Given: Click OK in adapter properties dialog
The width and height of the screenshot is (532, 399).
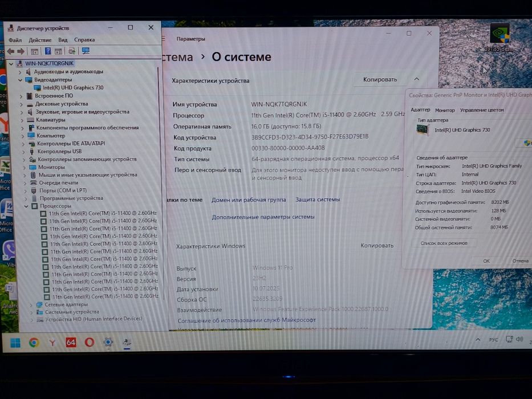Looking at the screenshot, I should 486,261.
